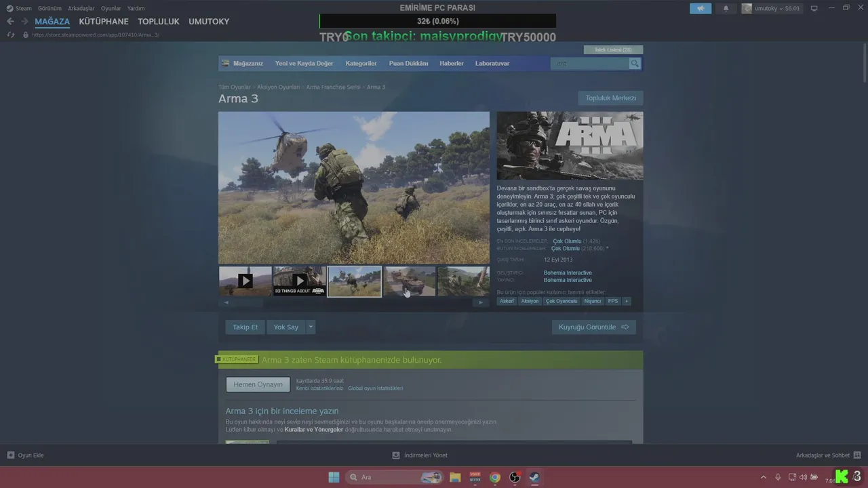Open the Görünüm menu
868x488 pixels.
50,8
